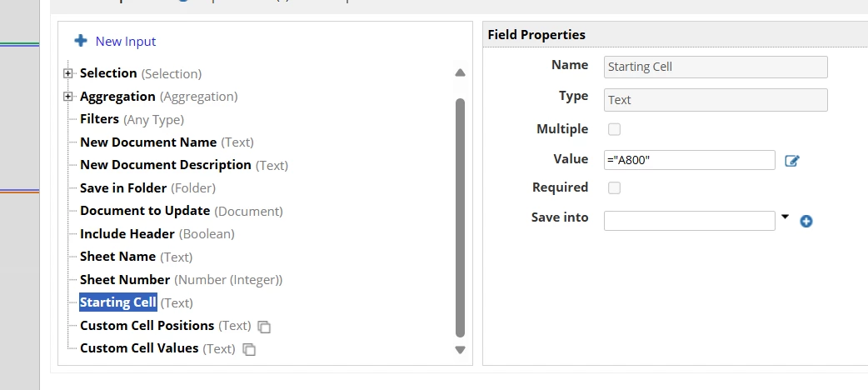Open expression editor icon beside Value field
Viewport: 868px width, 390px height.
click(792, 161)
